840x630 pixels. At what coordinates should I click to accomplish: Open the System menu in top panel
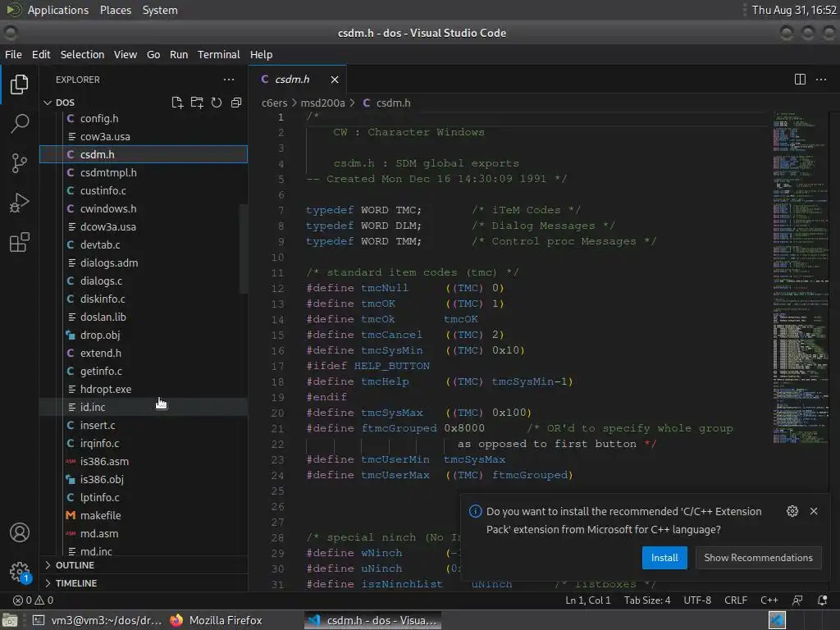coord(160,10)
